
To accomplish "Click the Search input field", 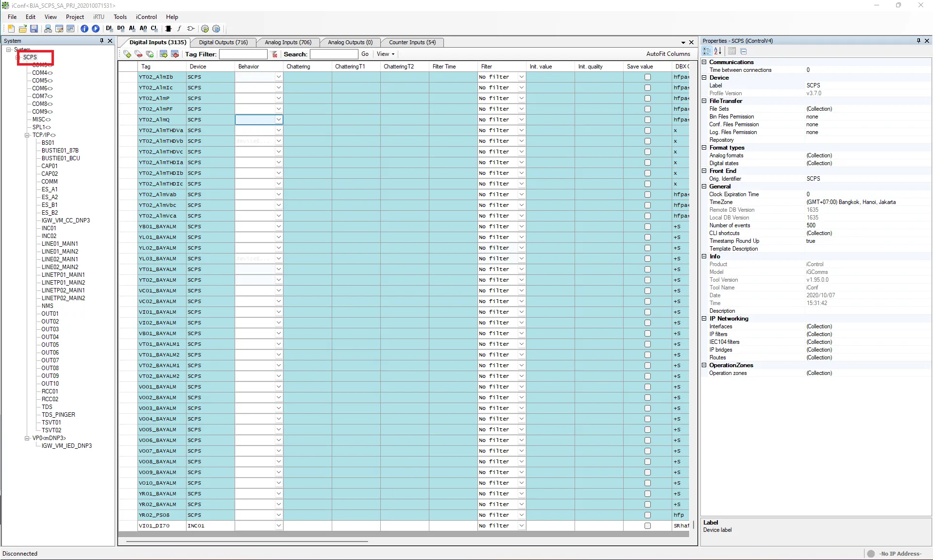I will pyautogui.click(x=334, y=54).
